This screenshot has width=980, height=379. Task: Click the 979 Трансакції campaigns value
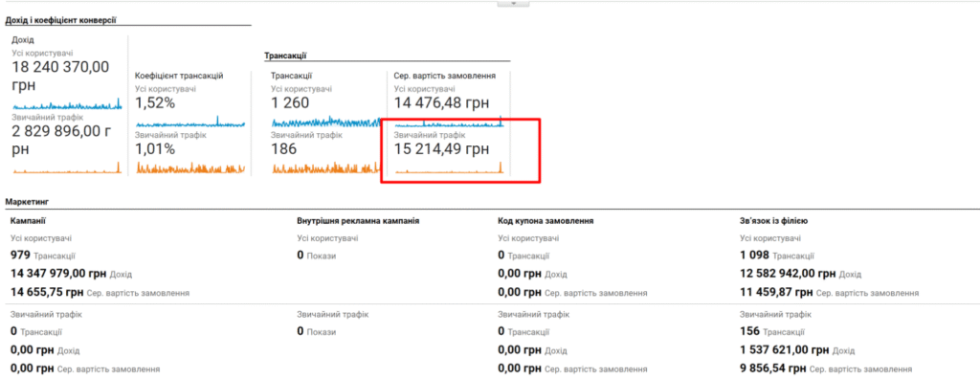43,256
